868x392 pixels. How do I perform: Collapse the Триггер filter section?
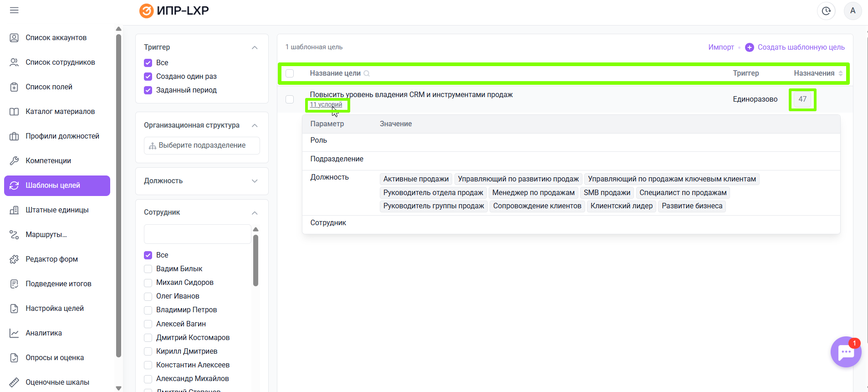pos(255,47)
